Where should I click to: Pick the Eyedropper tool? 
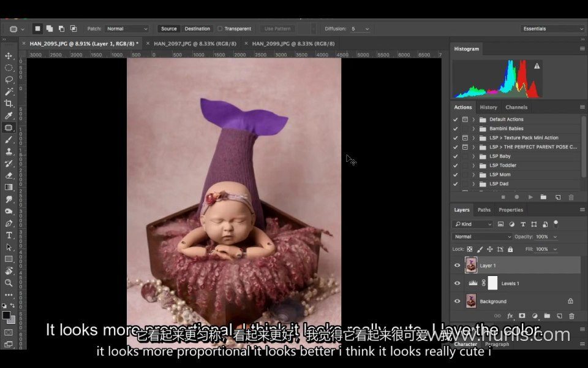tap(9, 115)
